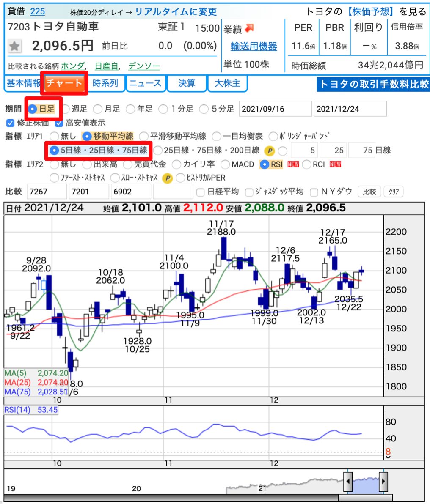Select ファースト・ストキャス radio button
The image size is (430, 504).
[55, 178]
